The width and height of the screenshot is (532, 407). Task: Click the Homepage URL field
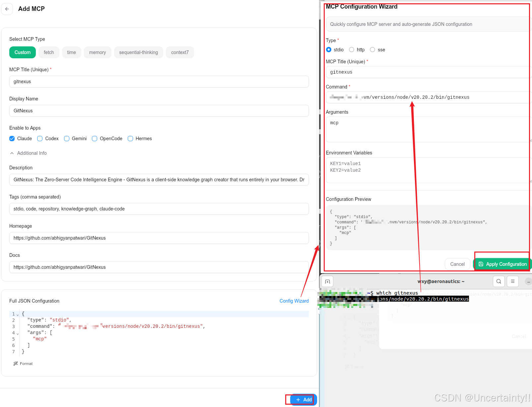tap(159, 238)
